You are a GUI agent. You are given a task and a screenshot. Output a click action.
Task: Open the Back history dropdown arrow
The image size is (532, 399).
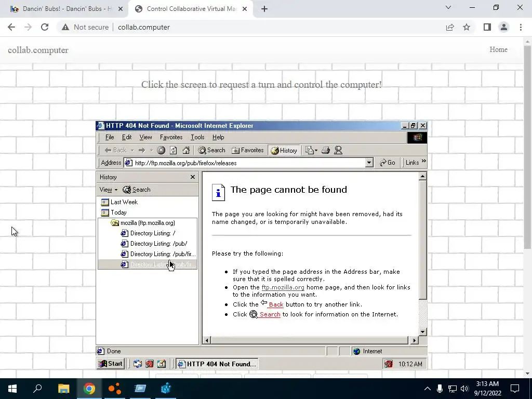pyautogui.click(x=132, y=150)
